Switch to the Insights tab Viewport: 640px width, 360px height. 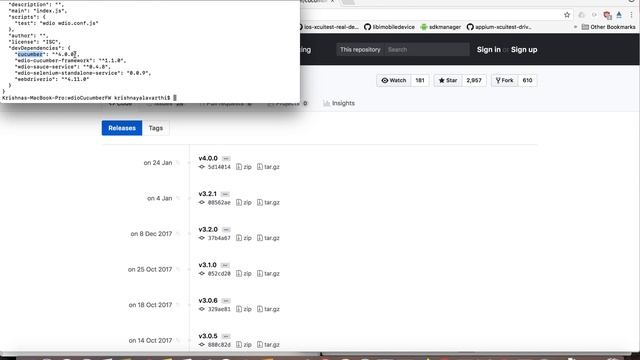pyautogui.click(x=339, y=103)
